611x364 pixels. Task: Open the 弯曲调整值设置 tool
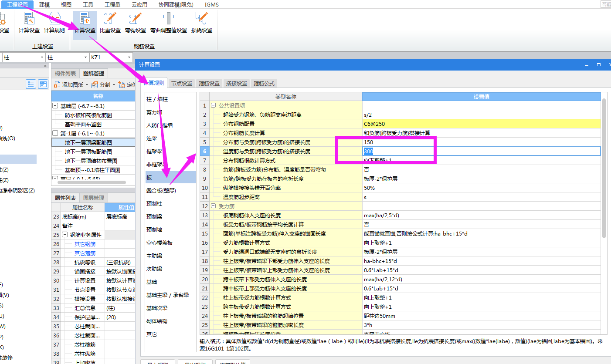point(169,23)
